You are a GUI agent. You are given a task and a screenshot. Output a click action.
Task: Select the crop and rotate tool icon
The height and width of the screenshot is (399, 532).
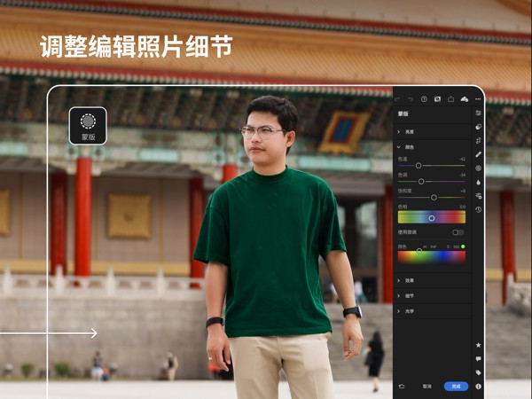click(479, 140)
